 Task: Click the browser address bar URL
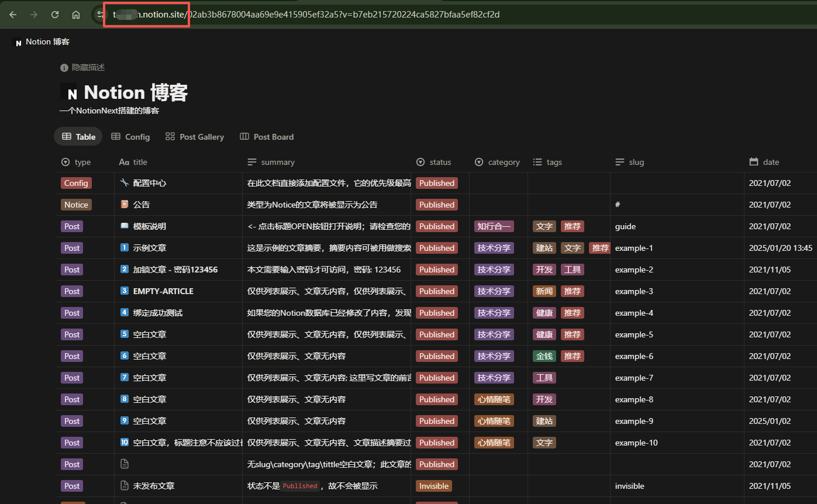(x=305, y=15)
